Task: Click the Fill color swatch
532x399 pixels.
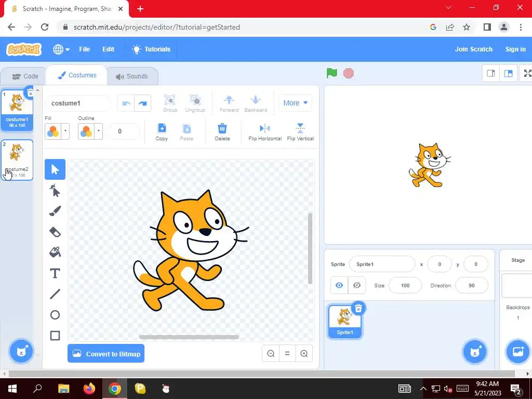Action: point(53,131)
